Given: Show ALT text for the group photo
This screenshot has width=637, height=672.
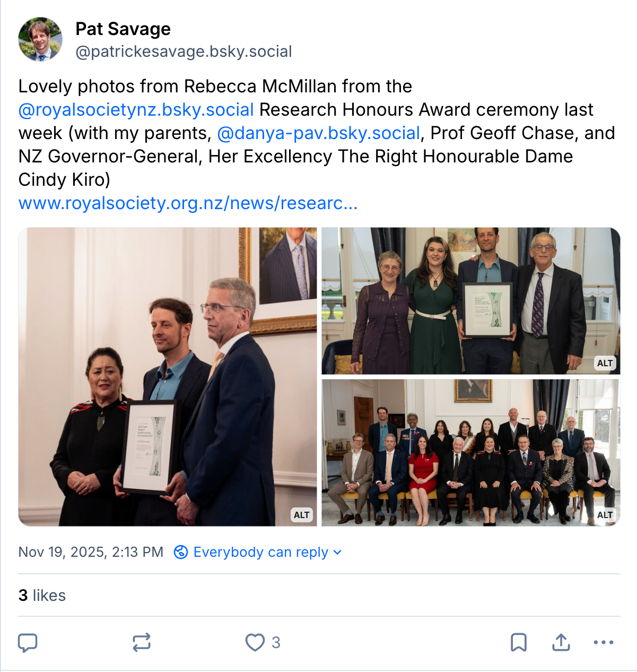Looking at the screenshot, I should pyautogui.click(x=605, y=514).
